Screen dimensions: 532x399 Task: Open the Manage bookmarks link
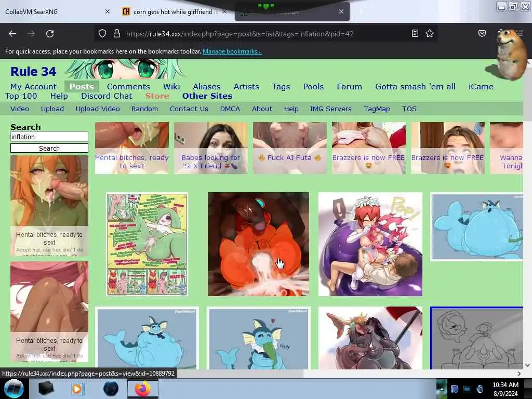coord(232,51)
